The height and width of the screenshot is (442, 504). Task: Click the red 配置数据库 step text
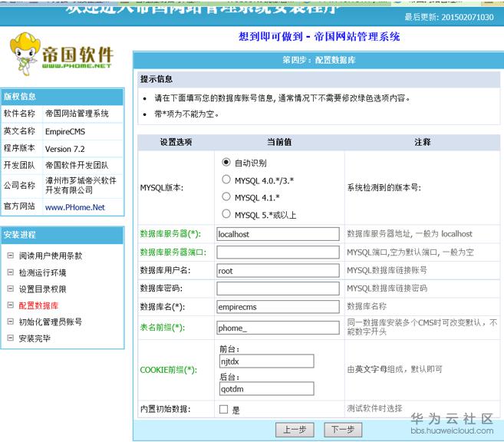pyautogui.click(x=38, y=305)
